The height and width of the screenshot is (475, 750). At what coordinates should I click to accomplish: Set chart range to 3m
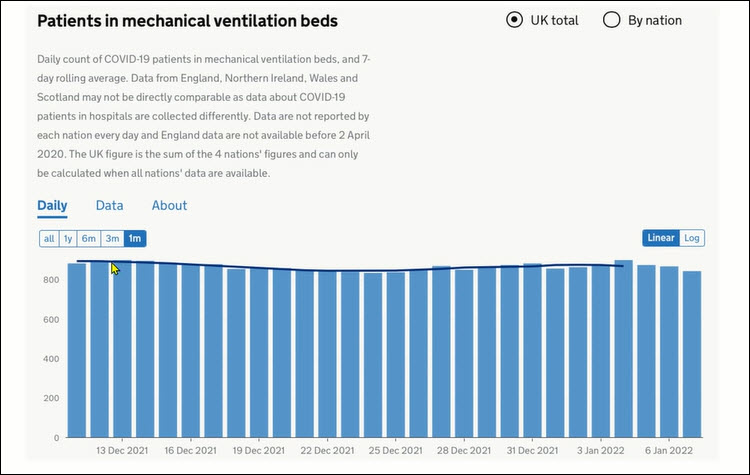pos(112,238)
